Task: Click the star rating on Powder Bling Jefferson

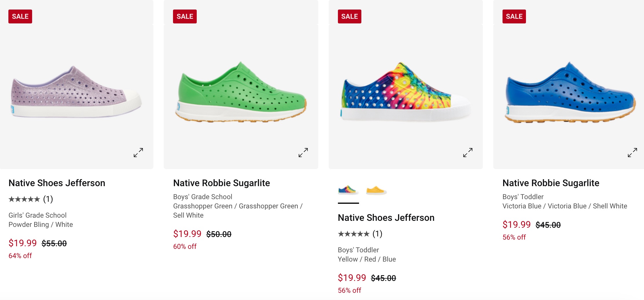Action: [24, 199]
